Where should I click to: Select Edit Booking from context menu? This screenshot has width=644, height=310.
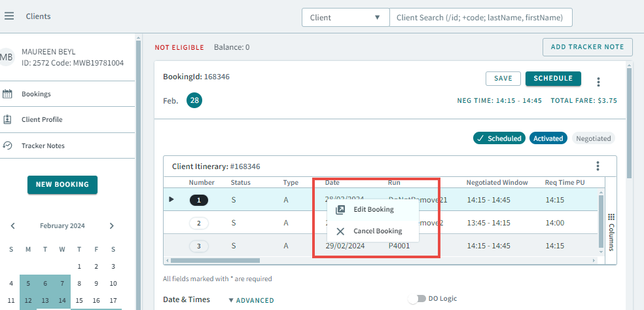[x=373, y=210]
